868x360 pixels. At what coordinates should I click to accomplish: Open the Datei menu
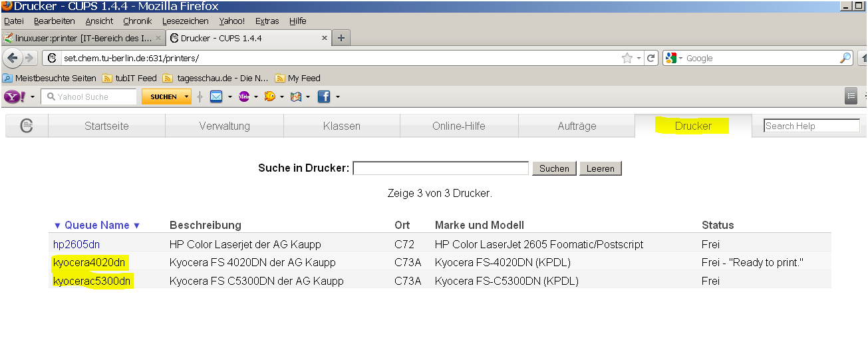point(13,21)
